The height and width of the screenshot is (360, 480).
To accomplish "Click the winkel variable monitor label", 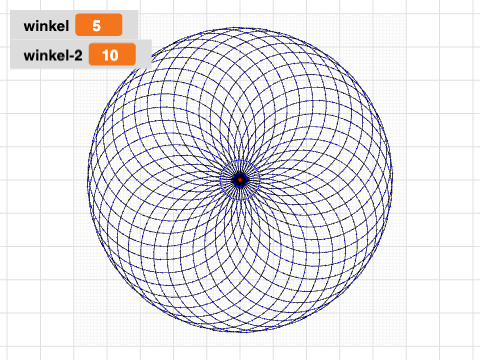I will point(46,26).
